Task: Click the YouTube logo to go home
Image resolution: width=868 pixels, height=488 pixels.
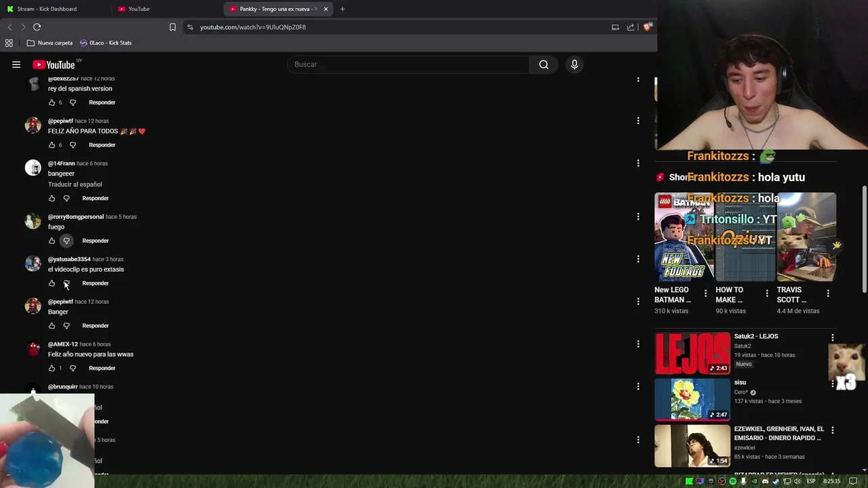Action: click(x=54, y=65)
